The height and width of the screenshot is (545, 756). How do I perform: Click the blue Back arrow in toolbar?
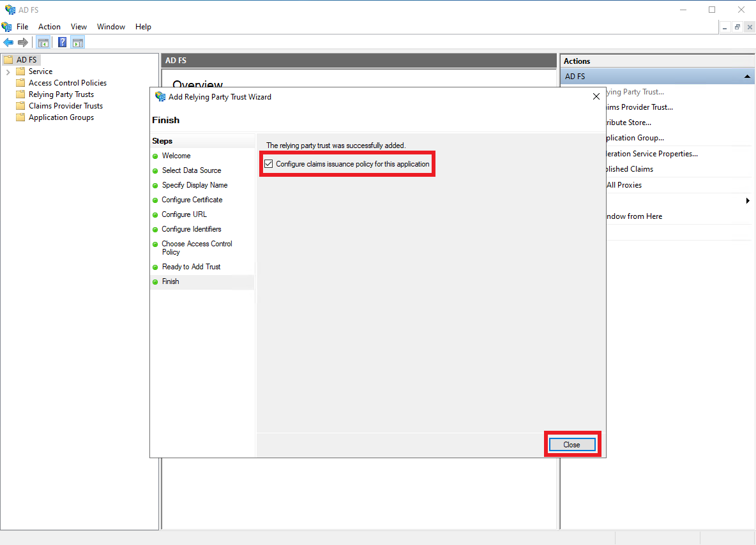[x=8, y=43]
